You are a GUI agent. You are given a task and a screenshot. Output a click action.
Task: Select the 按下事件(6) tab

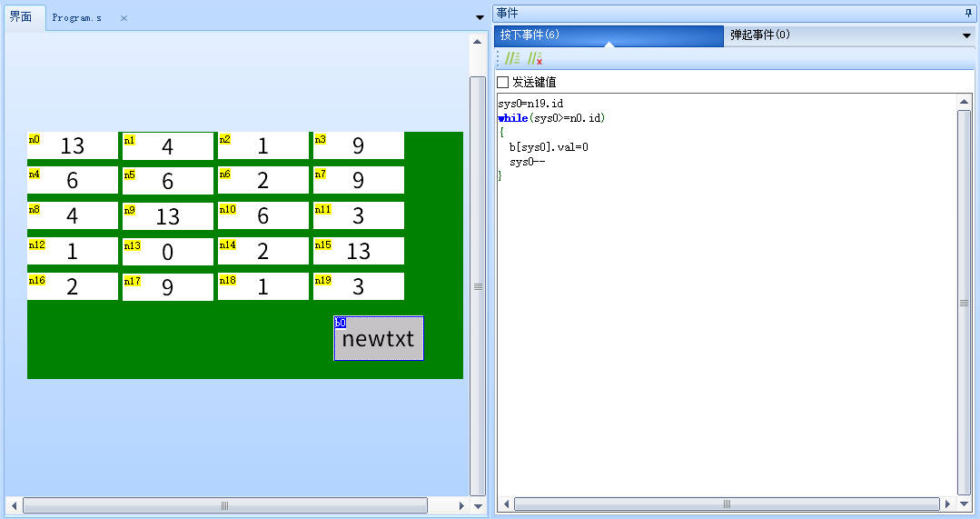point(609,35)
